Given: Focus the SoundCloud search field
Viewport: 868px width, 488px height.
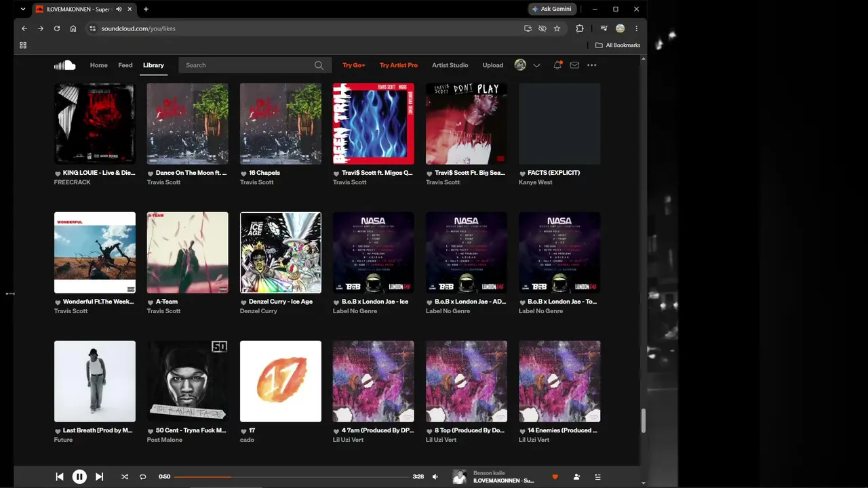Looking at the screenshot, I should [x=255, y=65].
